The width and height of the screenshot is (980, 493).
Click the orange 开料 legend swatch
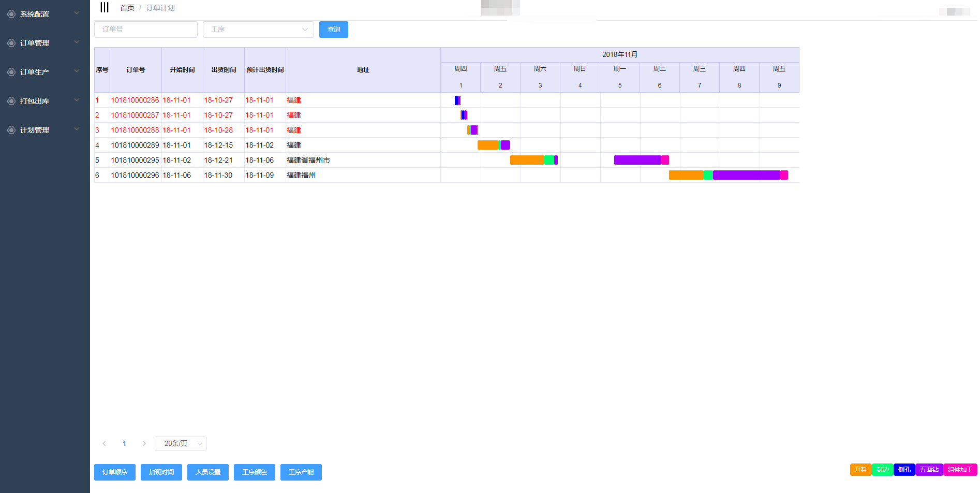click(x=860, y=470)
